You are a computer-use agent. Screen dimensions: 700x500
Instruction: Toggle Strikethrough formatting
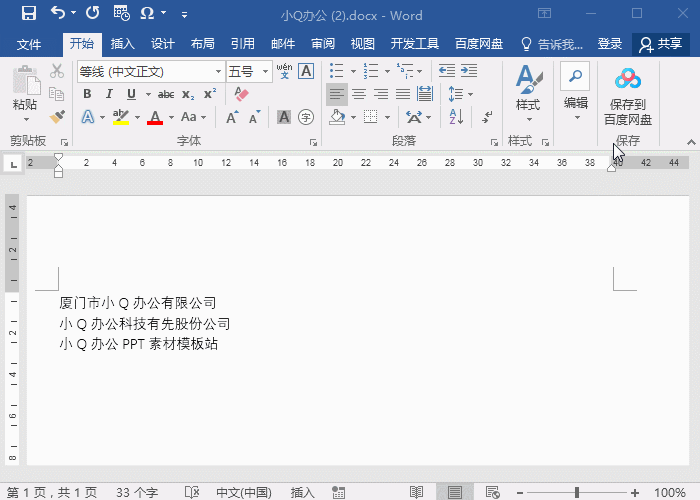[x=165, y=94]
